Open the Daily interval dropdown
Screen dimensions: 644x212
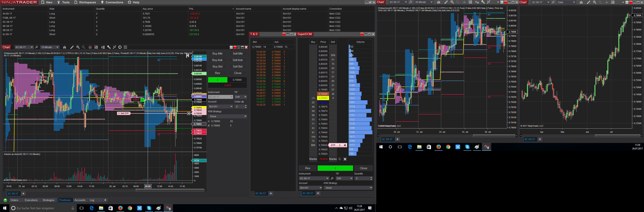pyautogui.click(x=566, y=2)
